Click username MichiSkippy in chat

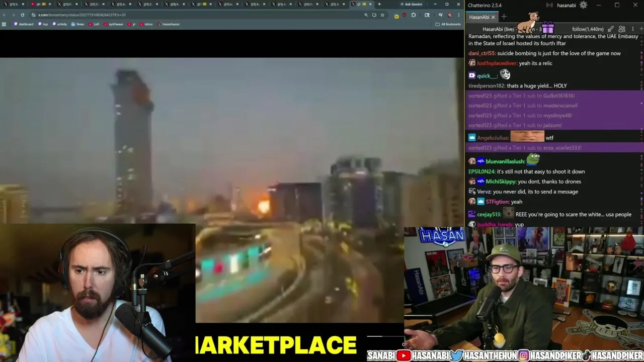(501, 182)
